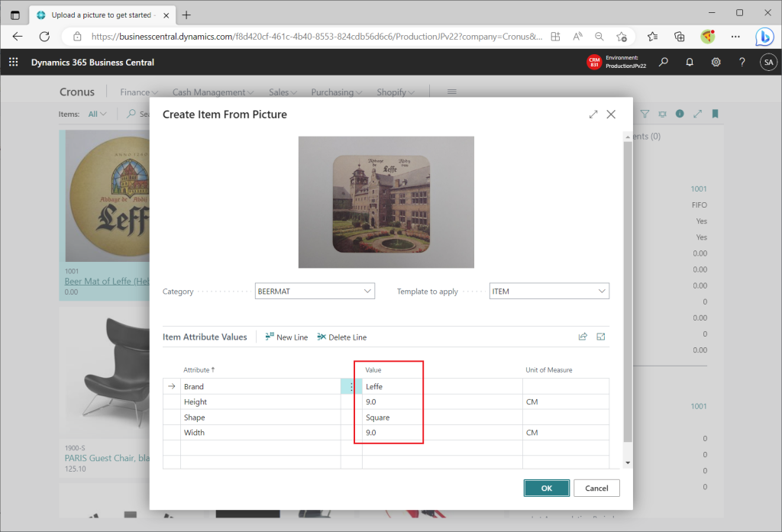
Task: Click the Value column header
Action: [x=373, y=370]
